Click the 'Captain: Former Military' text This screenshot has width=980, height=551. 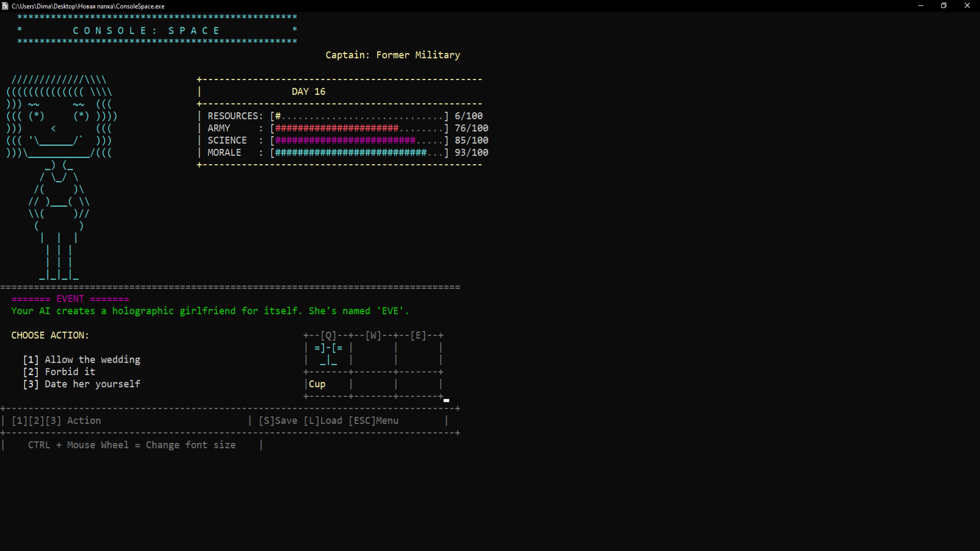point(393,55)
